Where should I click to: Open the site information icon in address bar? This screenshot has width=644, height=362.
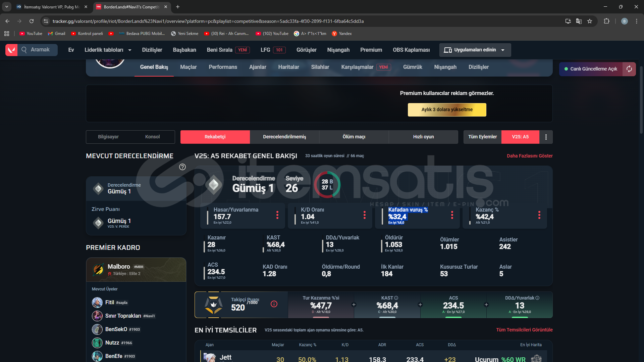click(46, 21)
